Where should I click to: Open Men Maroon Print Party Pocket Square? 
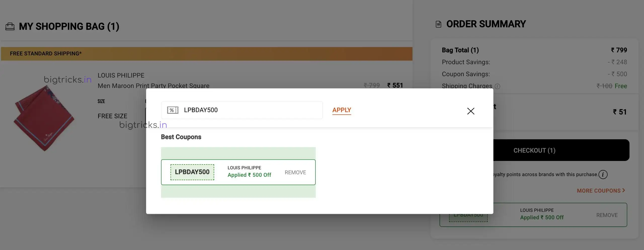(153, 86)
